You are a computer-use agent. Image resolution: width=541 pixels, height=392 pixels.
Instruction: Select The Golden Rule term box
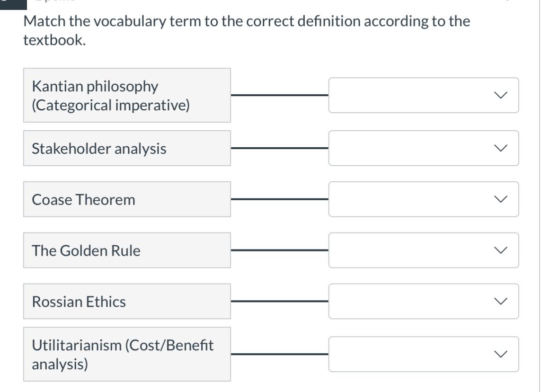point(127,250)
